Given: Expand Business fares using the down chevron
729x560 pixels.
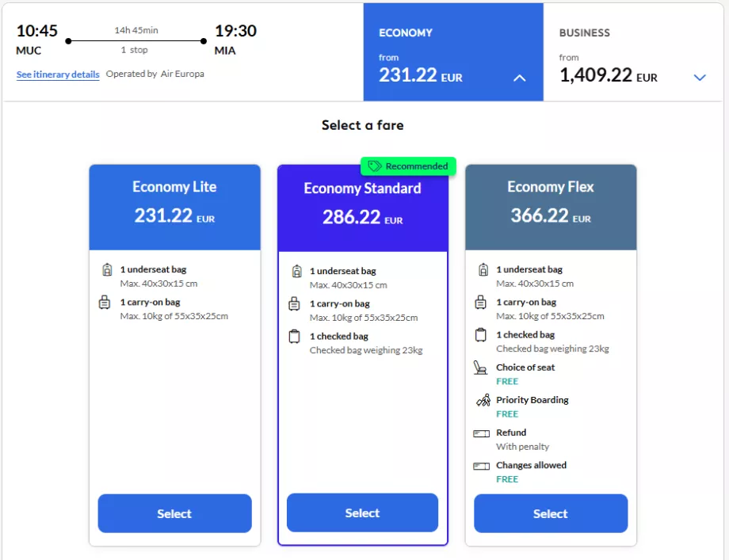Looking at the screenshot, I should [x=700, y=78].
